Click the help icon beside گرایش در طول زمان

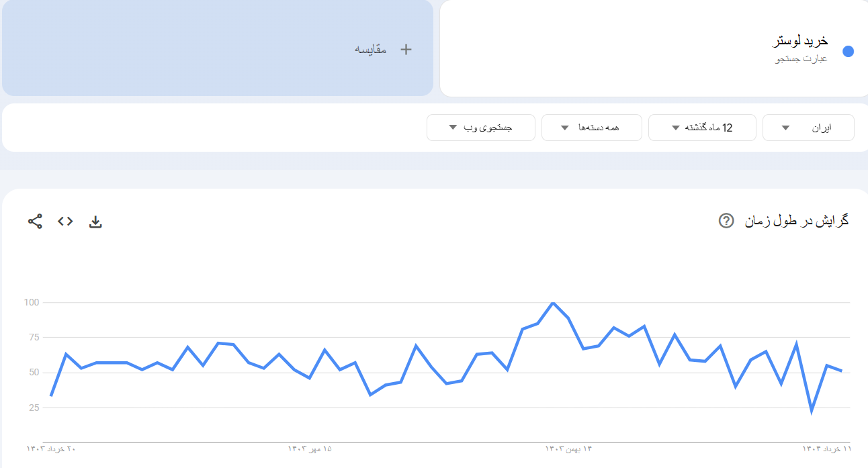click(x=726, y=221)
